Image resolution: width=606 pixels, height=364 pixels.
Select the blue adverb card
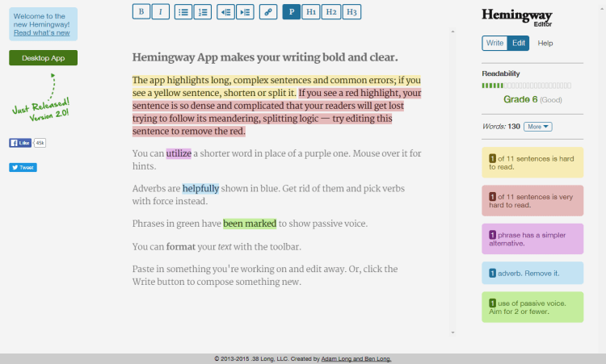click(532, 273)
